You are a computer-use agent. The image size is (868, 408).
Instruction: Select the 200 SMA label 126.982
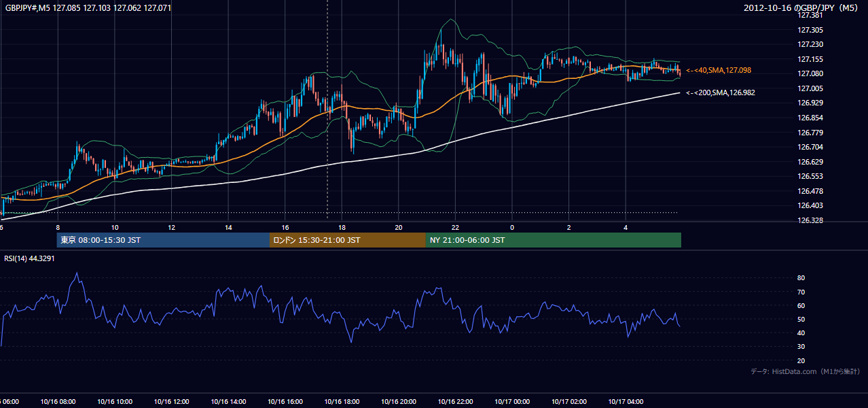coord(721,92)
